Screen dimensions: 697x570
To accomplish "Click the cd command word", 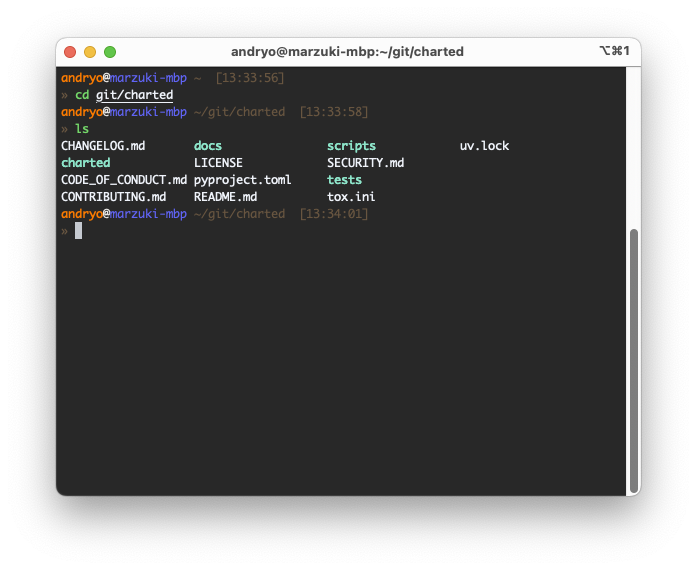I will (82, 95).
